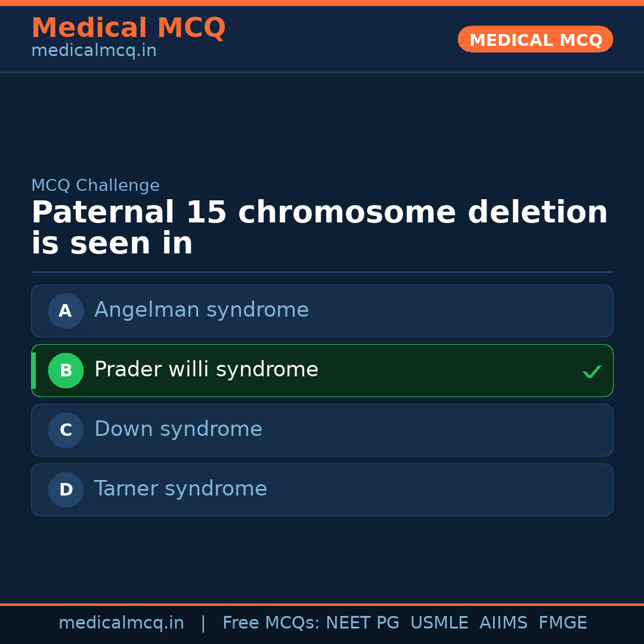Click the circular A option badge
Viewport: 644px width, 644px height.
[66, 311]
